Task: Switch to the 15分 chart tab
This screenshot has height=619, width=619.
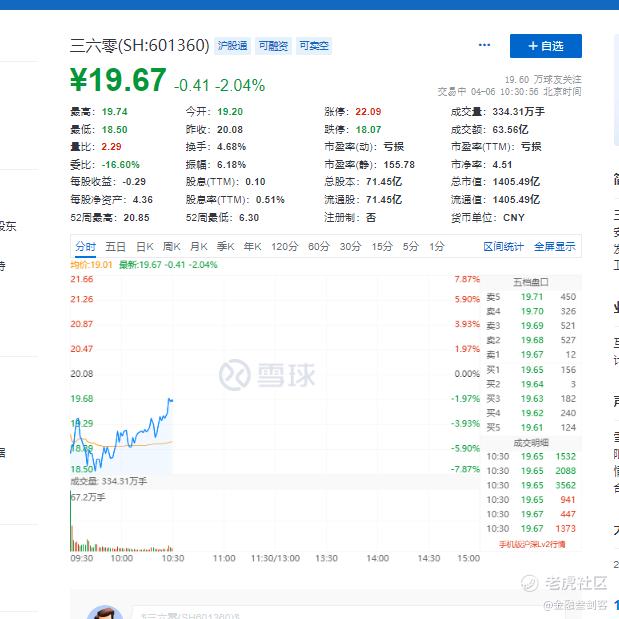Action: coord(382,247)
